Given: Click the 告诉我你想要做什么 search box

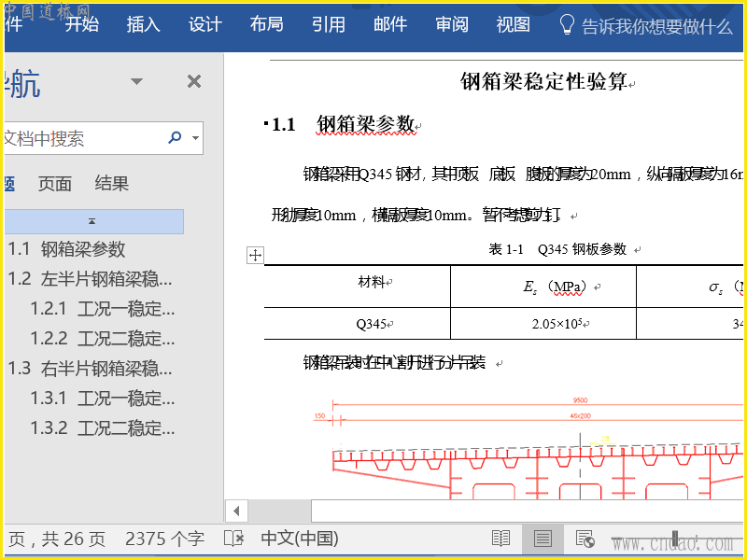Looking at the screenshot, I should coord(657,27).
